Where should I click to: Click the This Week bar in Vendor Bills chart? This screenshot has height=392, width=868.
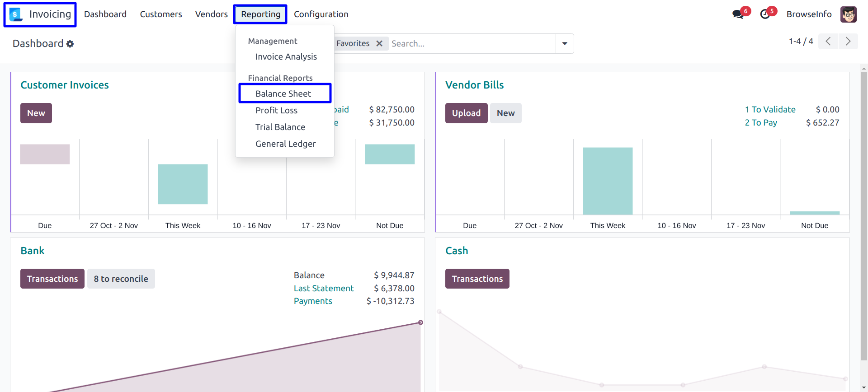[608, 181]
